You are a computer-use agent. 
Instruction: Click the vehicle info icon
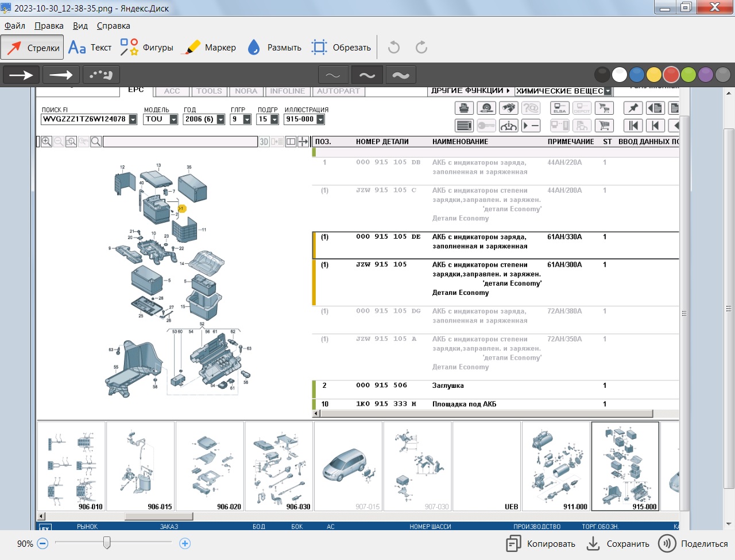pyautogui.click(x=509, y=126)
